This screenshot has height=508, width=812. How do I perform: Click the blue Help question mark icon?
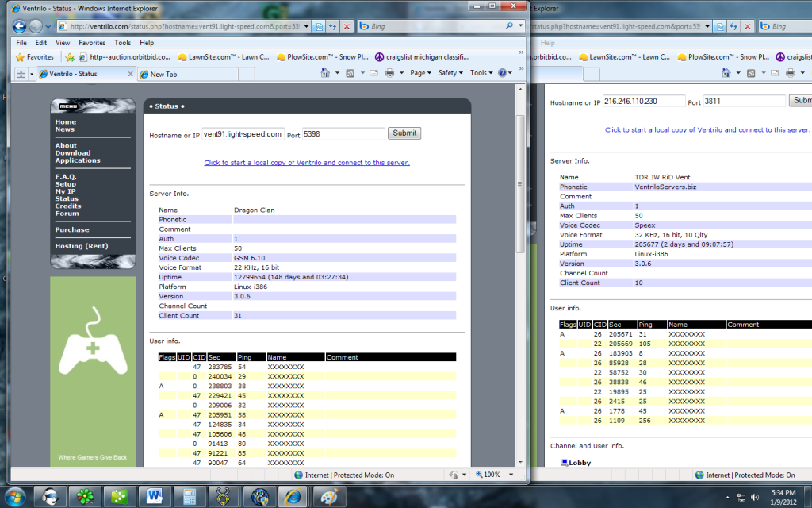502,73
